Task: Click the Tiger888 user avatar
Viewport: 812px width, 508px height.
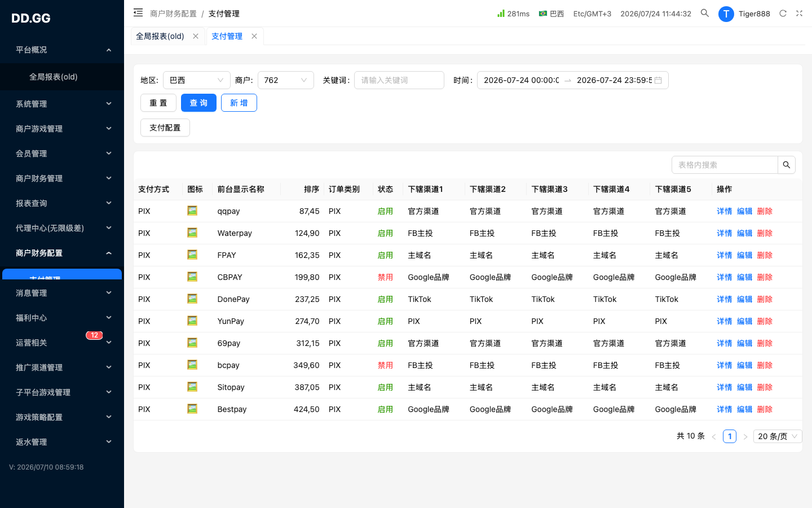Action: click(726, 14)
